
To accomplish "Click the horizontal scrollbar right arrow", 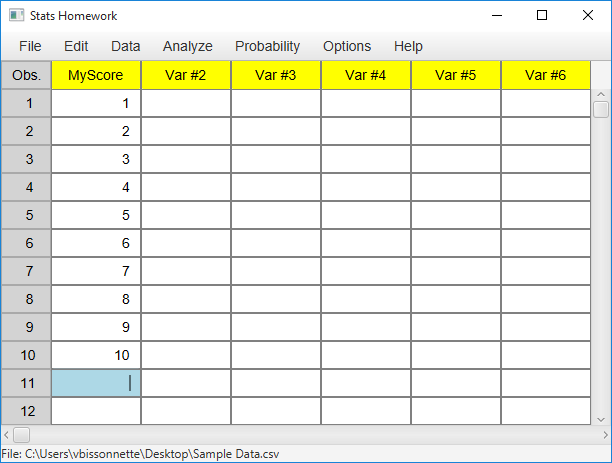I will (606, 435).
